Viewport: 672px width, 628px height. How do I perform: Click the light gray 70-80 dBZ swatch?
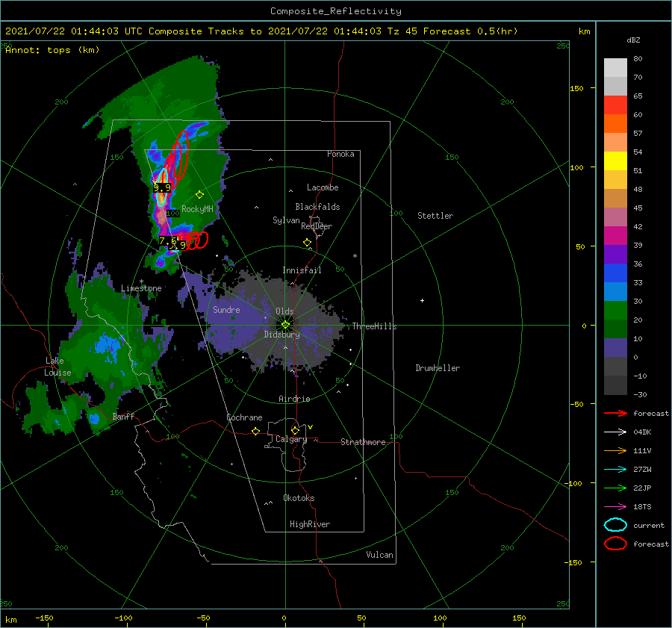(615, 68)
